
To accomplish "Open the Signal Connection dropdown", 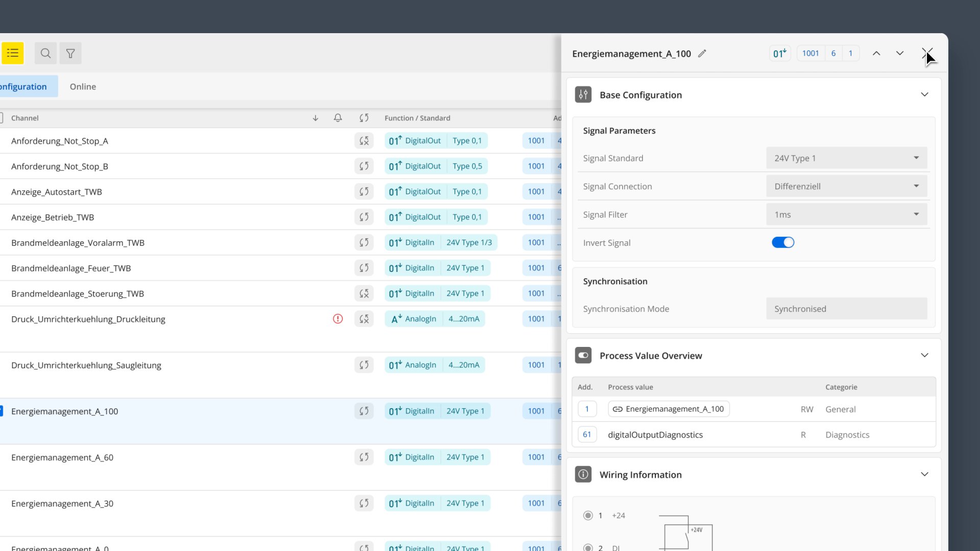I will pyautogui.click(x=846, y=186).
